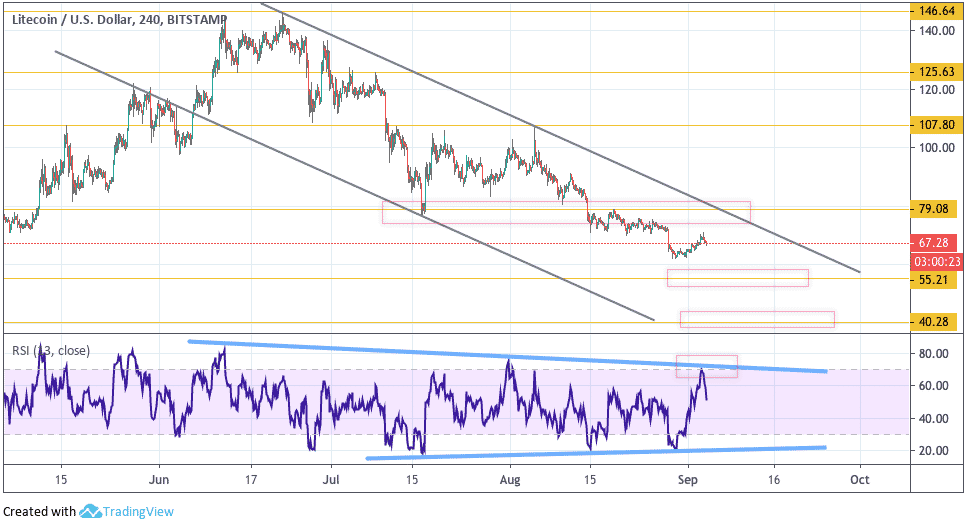966x529 pixels.
Task: Select the 79.08 price level tag
Action: [x=933, y=209]
